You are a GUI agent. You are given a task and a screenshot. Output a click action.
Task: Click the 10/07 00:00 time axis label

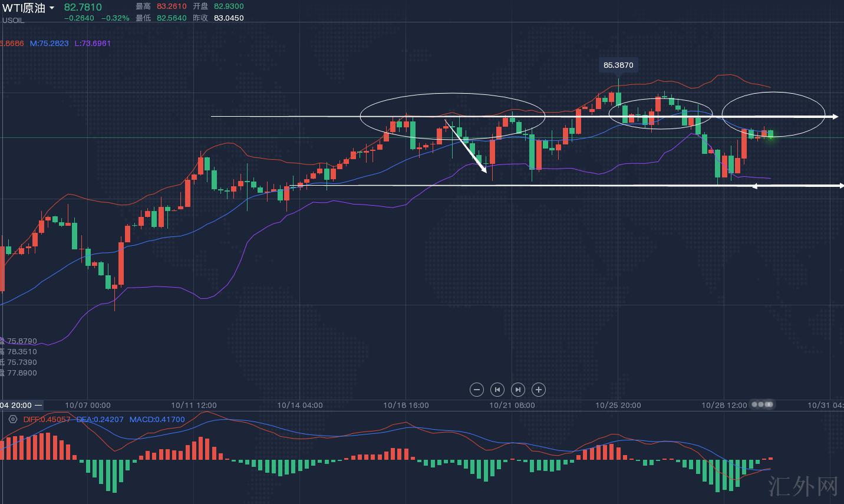(87, 405)
